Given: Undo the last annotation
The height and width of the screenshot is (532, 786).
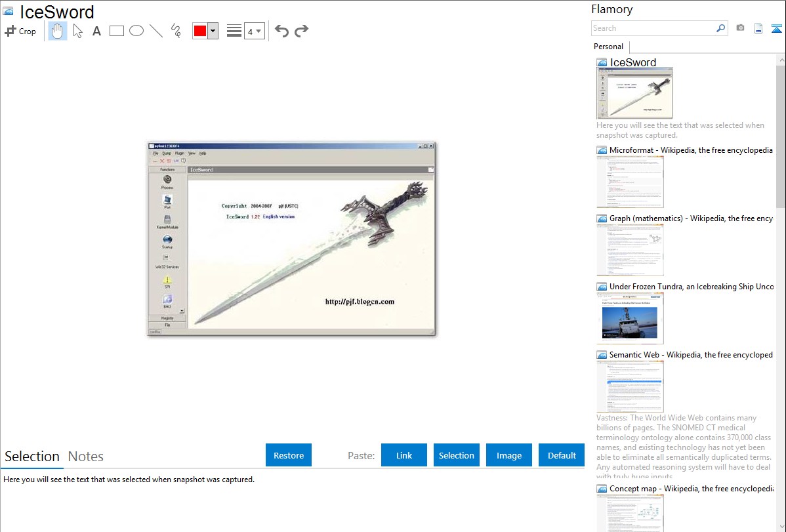Looking at the screenshot, I should (x=281, y=31).
